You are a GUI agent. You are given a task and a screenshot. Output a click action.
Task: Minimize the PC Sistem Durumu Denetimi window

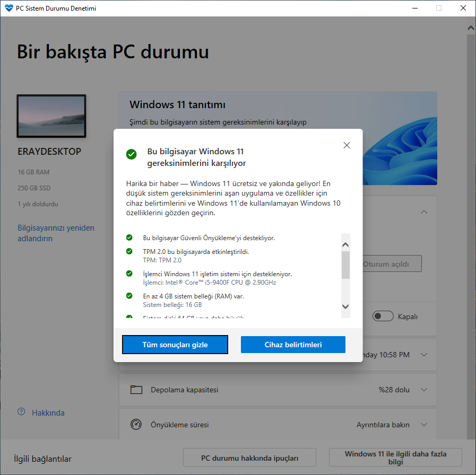(x=415, y=8)
